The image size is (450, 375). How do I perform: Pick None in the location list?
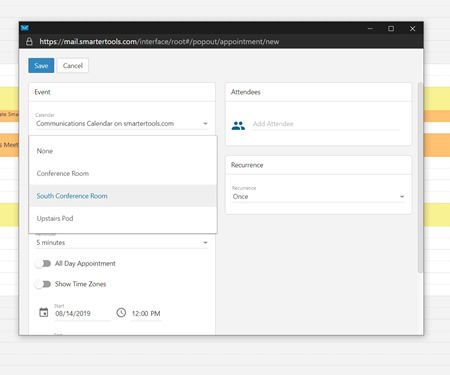pyautogui.click(x=123, y=151)
